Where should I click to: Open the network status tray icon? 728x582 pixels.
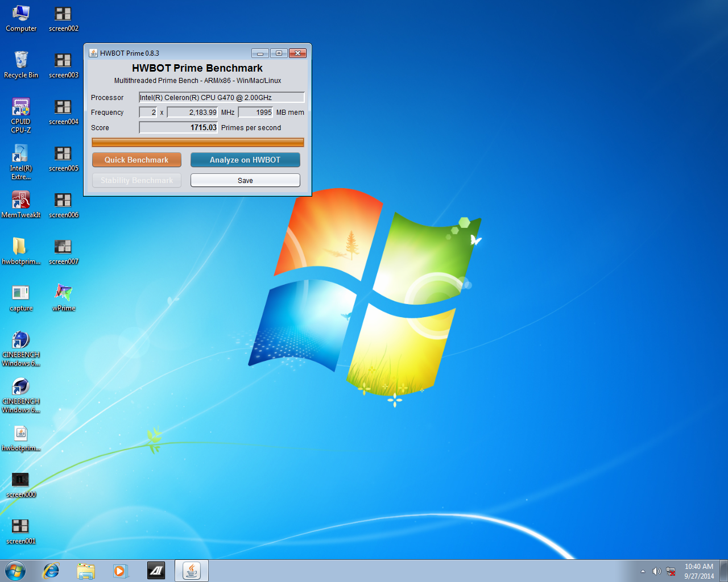point(671,571)
